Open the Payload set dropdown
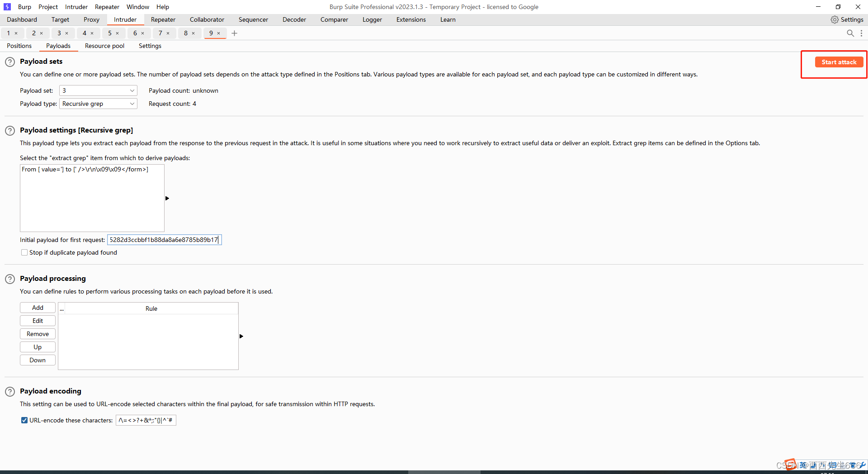Screen dimensions: 868x474 (x=98, y=90)
